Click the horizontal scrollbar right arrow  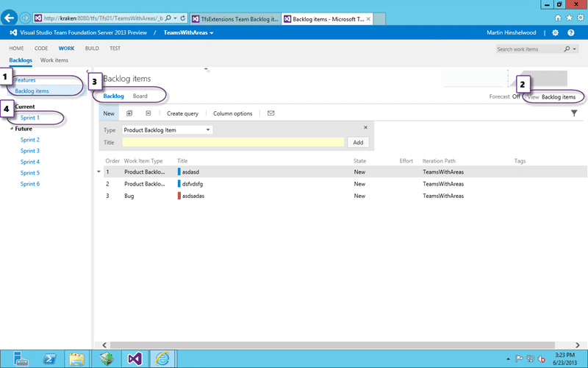[578, 344]
